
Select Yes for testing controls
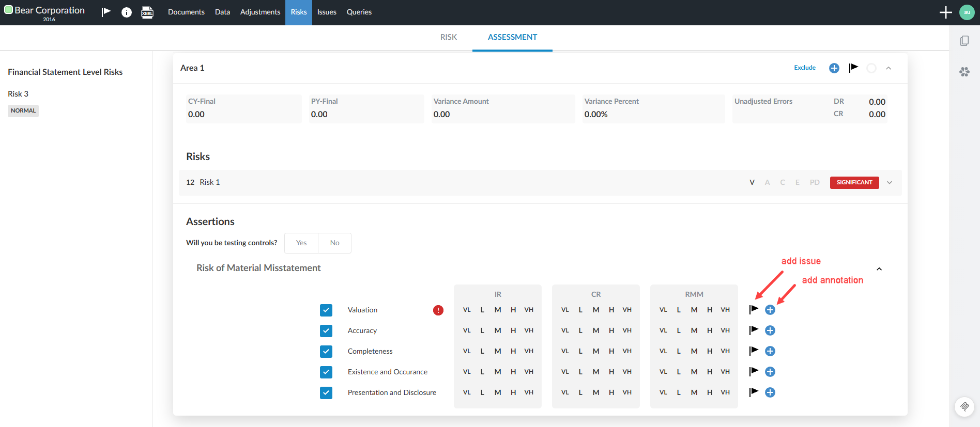pos(301,243)
